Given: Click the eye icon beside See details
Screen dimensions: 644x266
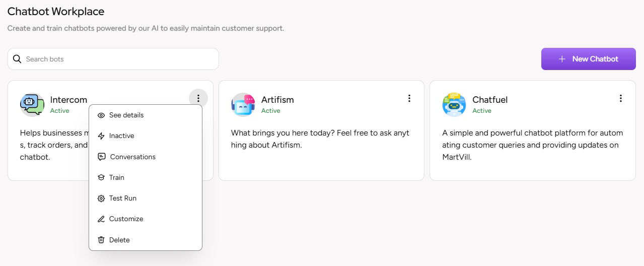Looking at the screenshot, I should (101, 115).
